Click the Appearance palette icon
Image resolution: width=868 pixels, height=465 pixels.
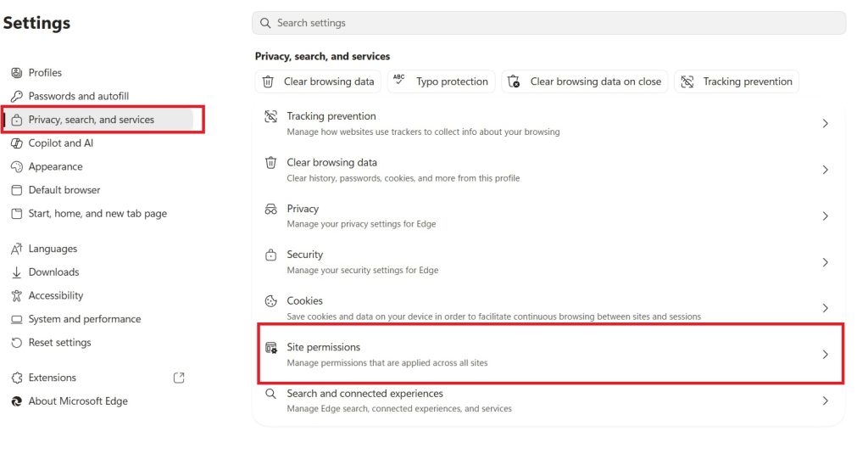click(x=17, y=167)
